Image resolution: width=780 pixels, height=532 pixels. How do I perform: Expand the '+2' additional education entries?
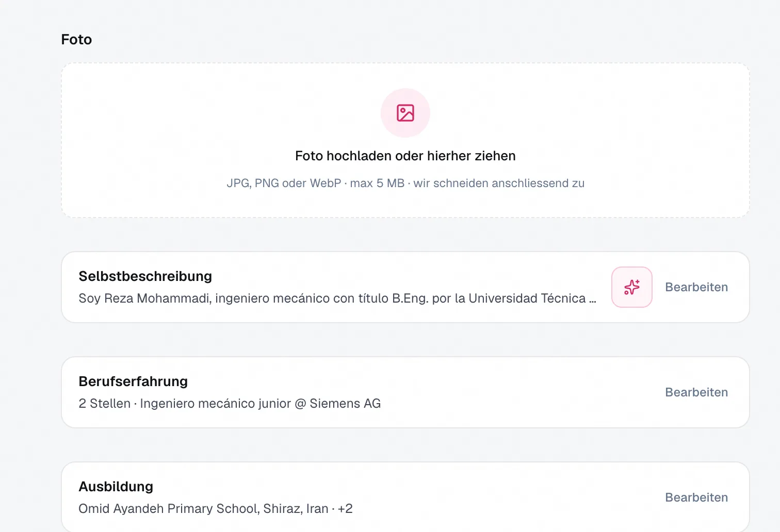pos(345,509)
